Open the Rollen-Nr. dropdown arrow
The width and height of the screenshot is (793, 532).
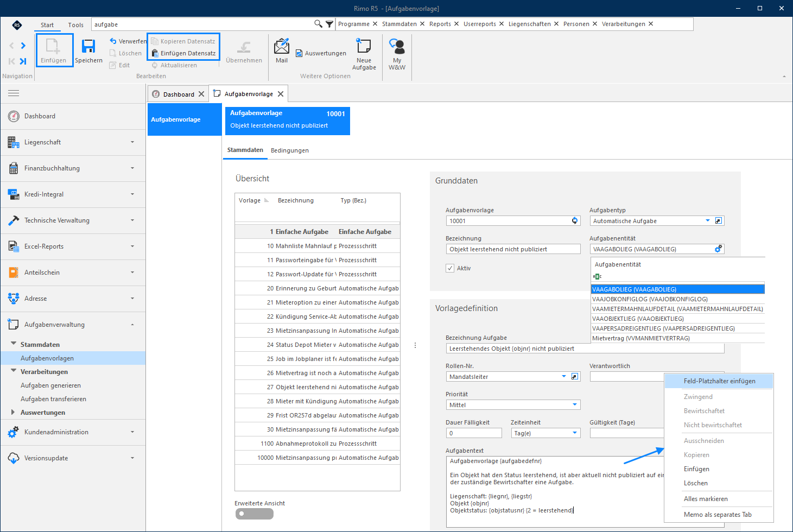[564, 376]
